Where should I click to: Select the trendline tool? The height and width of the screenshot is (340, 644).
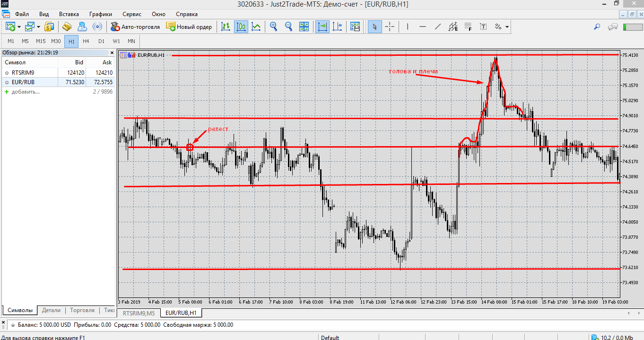(x=438, y=26)
